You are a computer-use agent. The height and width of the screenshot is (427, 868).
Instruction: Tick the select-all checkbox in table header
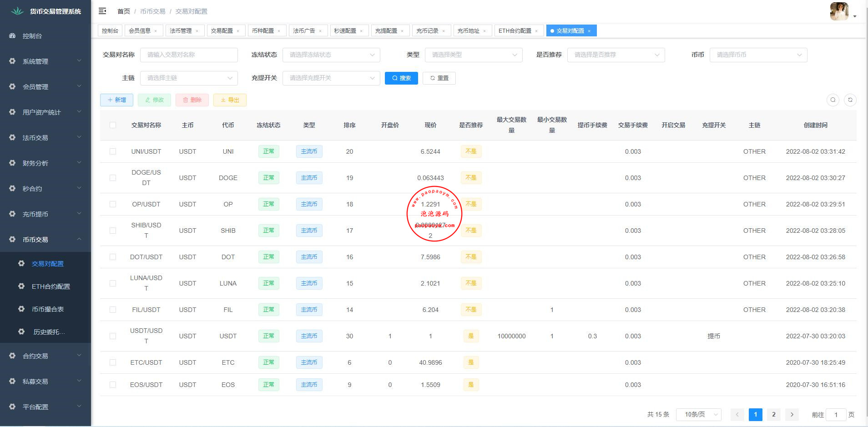pos(113,125)
